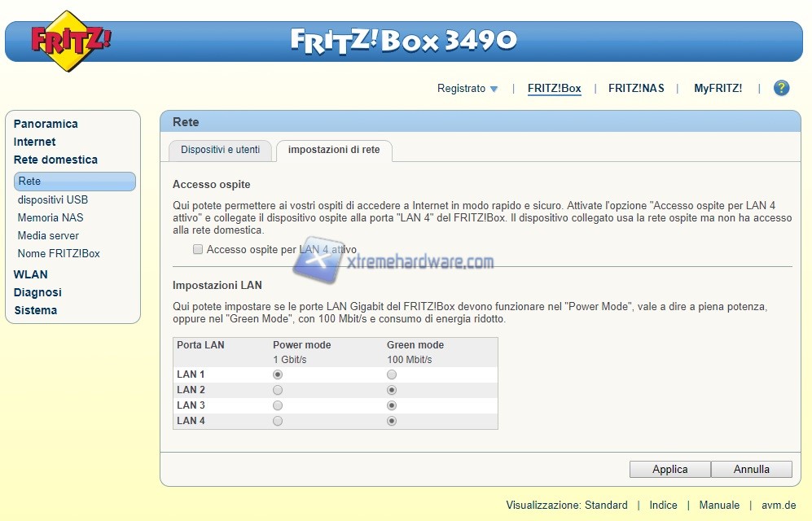The height and width of the screenshot is (521, 812).
Task: Switch to Dispositivi e utenti tab
Action: 220,150
